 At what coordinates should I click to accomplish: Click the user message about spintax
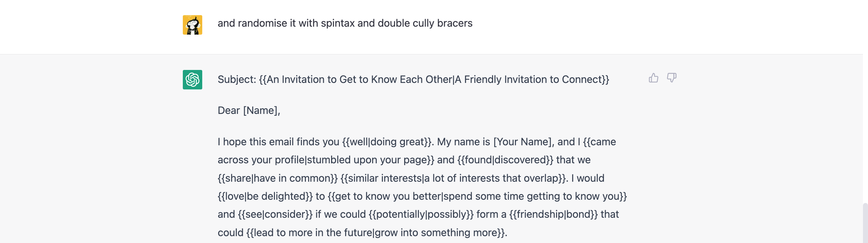point(345,23)
